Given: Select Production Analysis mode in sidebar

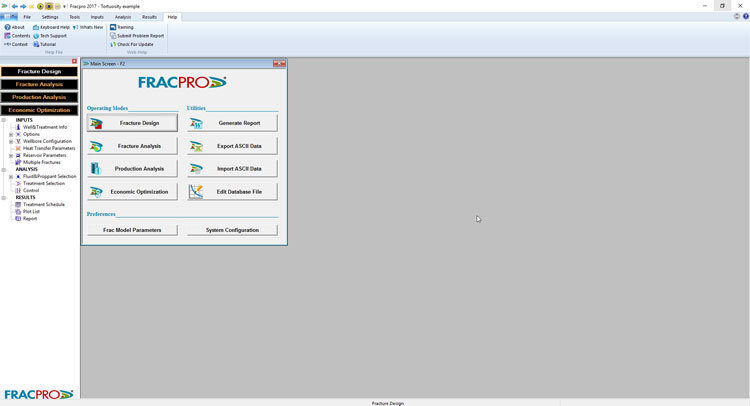Looking at the screenshot, I should (x=39, y=97).
